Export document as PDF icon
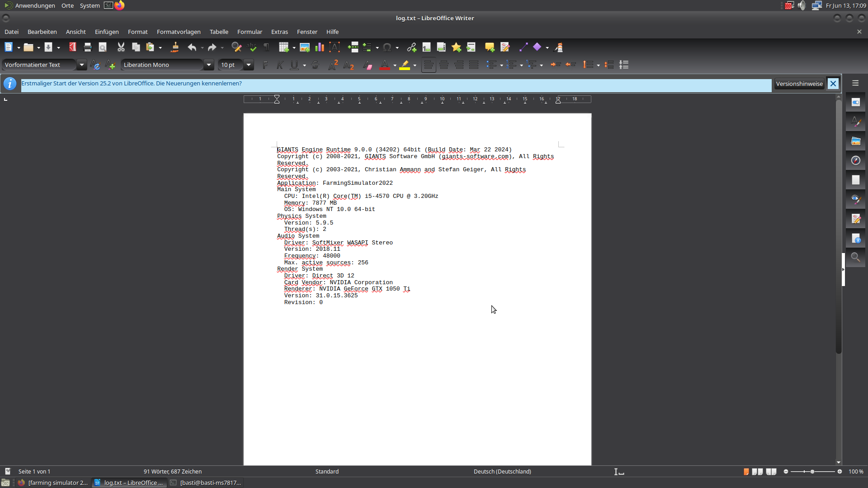Screen dimensions: 868x488 (x=72, y=47)
